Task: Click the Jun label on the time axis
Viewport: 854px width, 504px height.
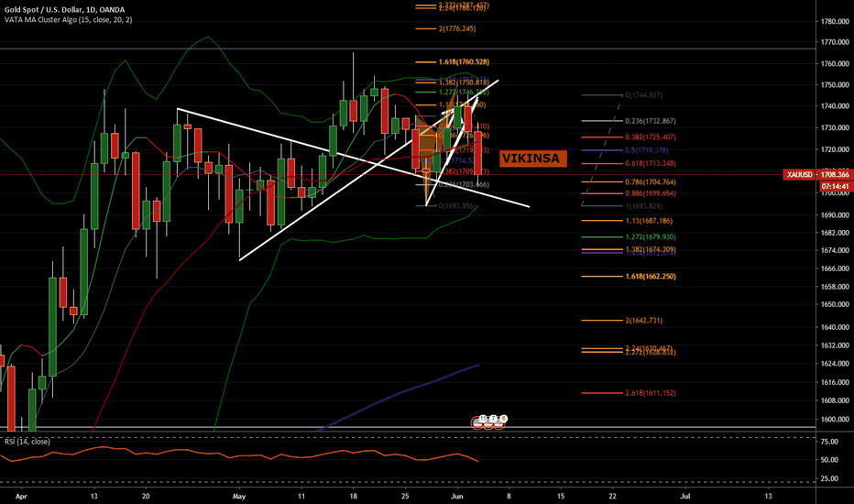Action: 457,497
